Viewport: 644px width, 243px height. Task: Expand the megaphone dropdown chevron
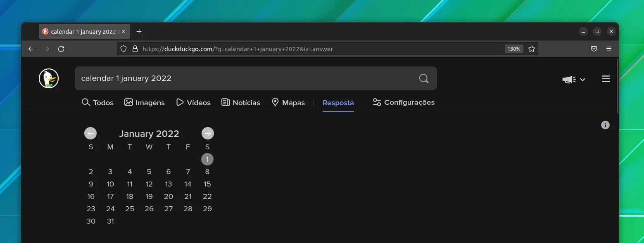pyautogui.click(x=582, y=80)
